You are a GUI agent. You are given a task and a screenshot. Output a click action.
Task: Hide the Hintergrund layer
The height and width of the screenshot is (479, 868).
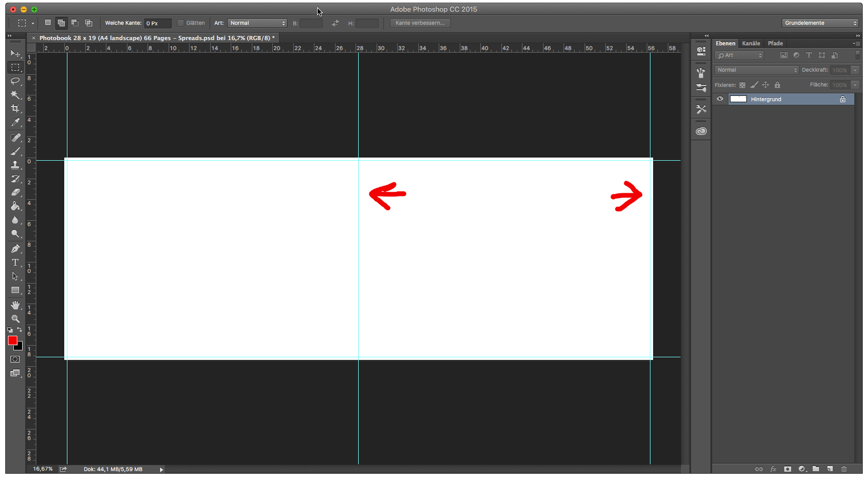pos(720,99)
